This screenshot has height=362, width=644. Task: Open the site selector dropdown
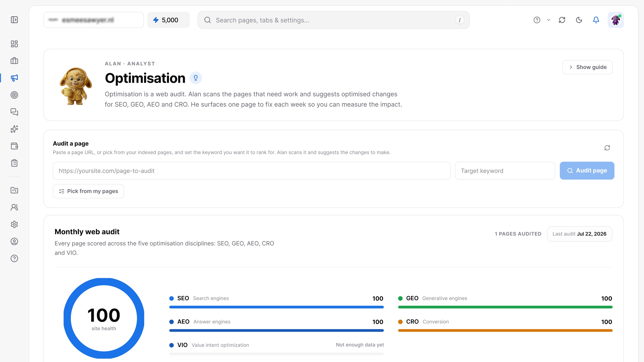click(94, 20)
